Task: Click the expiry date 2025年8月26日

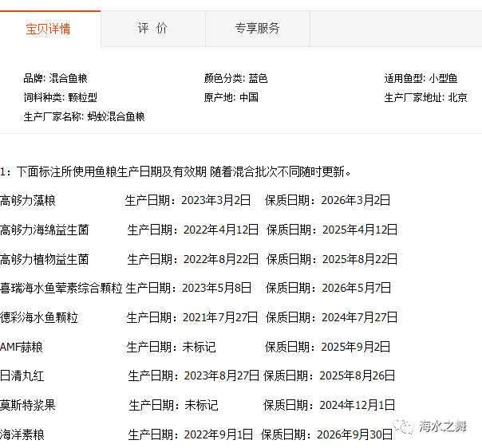Action: [358, 375]
